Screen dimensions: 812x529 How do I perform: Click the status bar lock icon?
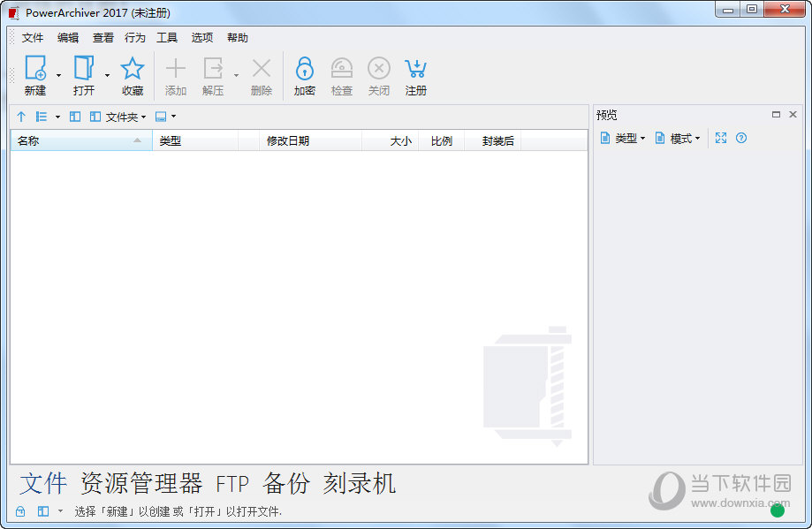[20, 511]
